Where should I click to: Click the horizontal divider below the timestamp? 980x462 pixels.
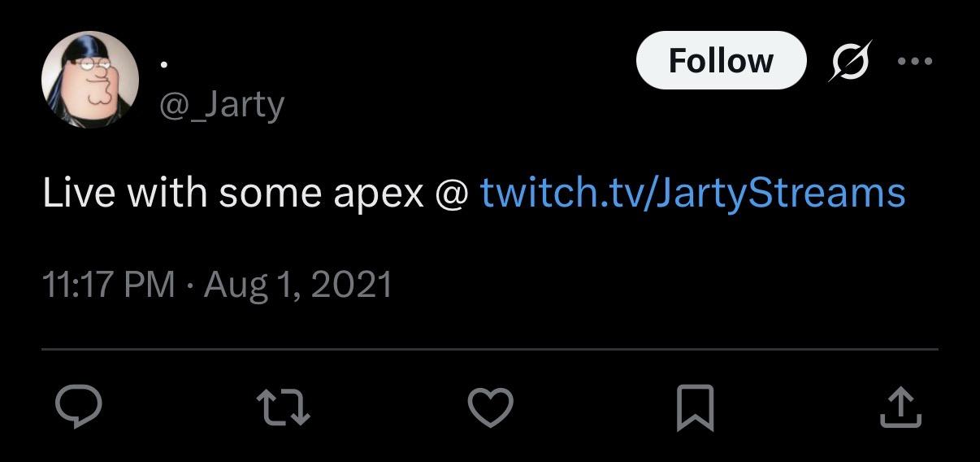click(x=490, y=349)
